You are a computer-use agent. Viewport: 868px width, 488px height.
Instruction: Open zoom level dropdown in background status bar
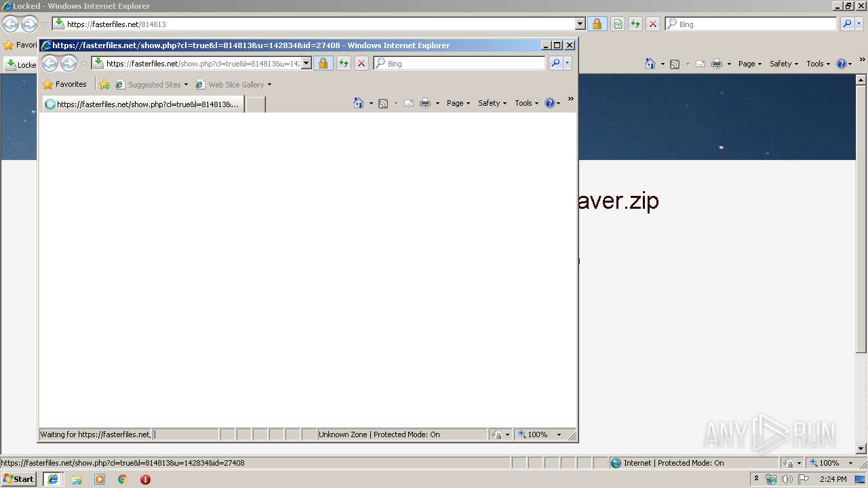tap(850, 463)
